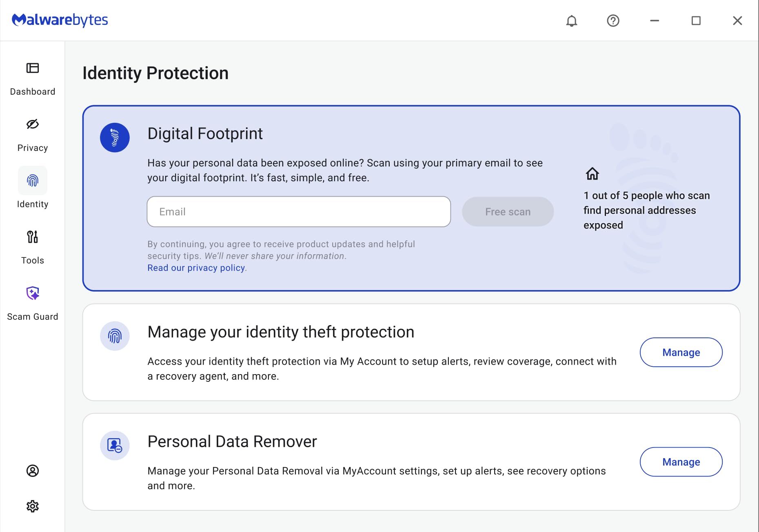Click the Digital Footprint card title
This screenshot has height=532, width=759.
pyautogui.click(x=205, y=133)
